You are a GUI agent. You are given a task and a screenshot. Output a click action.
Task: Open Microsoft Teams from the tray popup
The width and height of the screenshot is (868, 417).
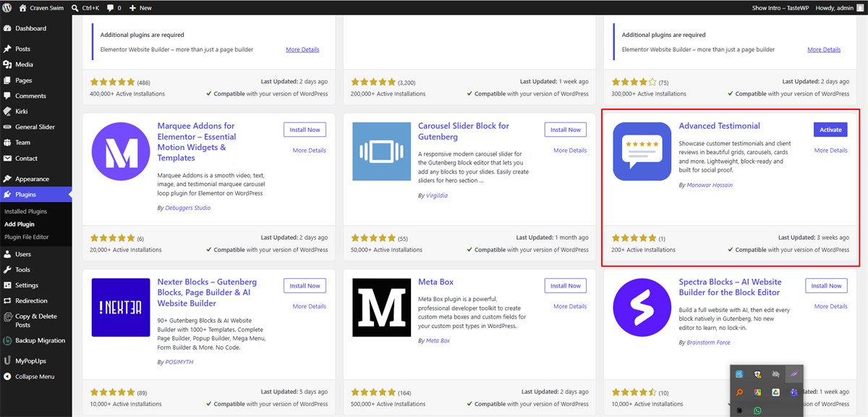click(x=793, y=392)
